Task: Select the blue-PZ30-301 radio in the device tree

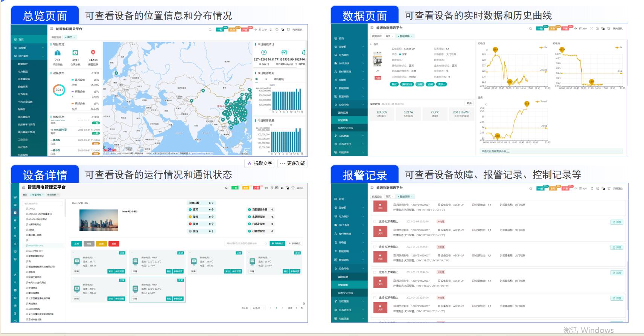Action: click(27, 250)
